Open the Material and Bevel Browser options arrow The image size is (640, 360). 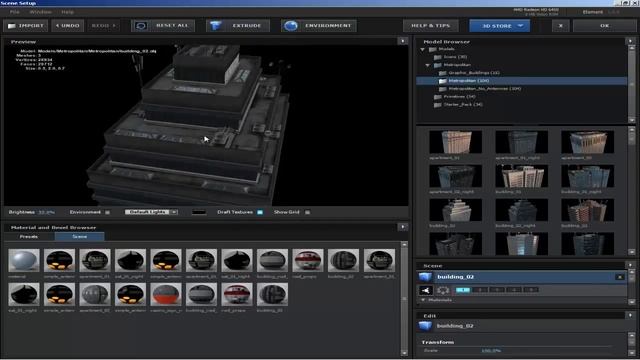(402, 227)
